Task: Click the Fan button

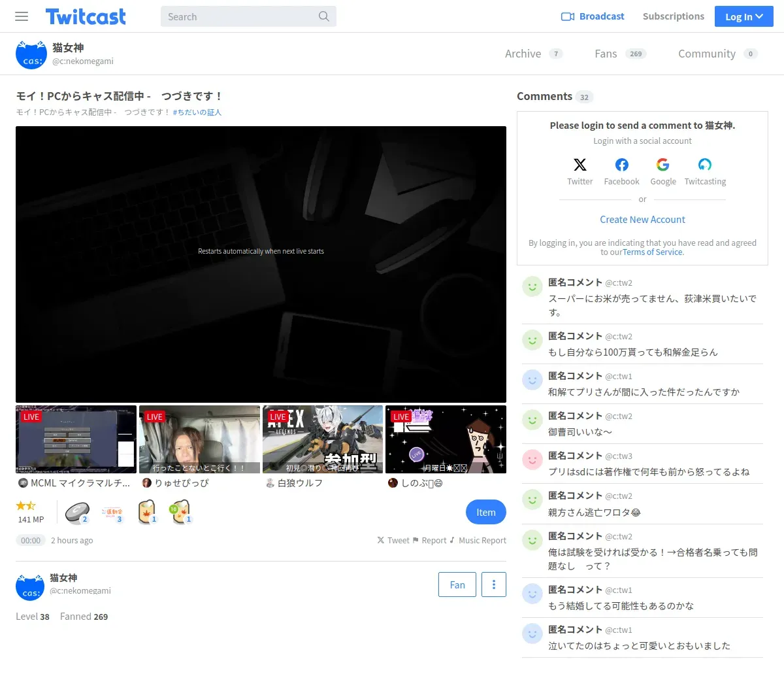Action: coord(457,585)
